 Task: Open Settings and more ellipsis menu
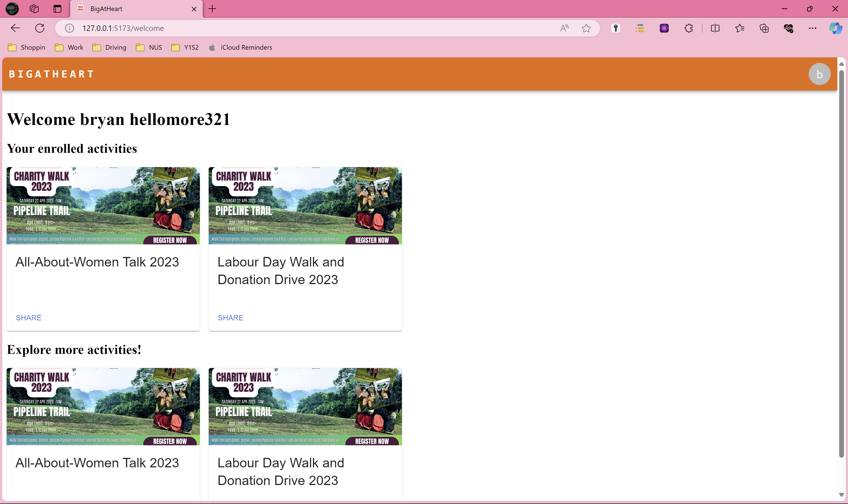click(x=812, y=28)
